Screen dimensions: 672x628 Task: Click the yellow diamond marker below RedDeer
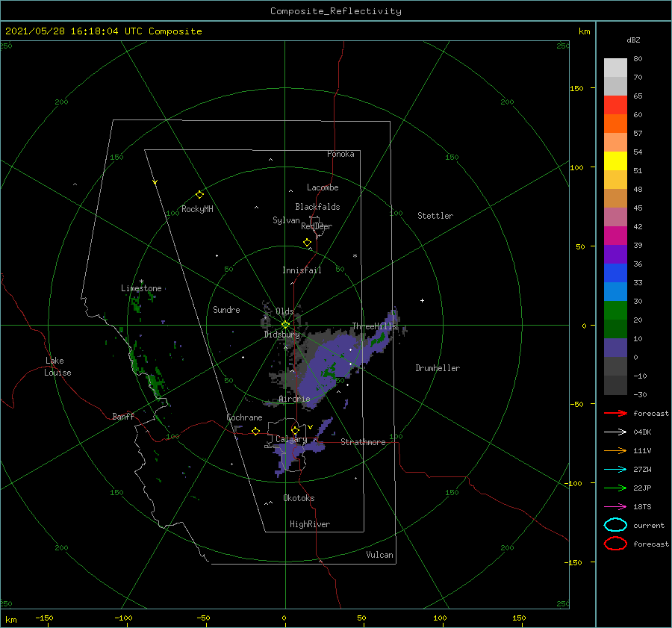tap(307, 243)
